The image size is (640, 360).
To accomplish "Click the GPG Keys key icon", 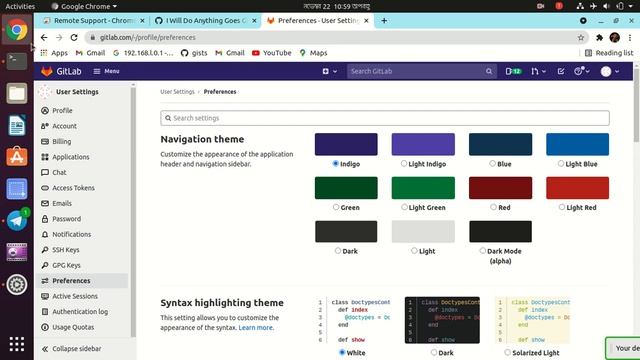I will point(45,265).
